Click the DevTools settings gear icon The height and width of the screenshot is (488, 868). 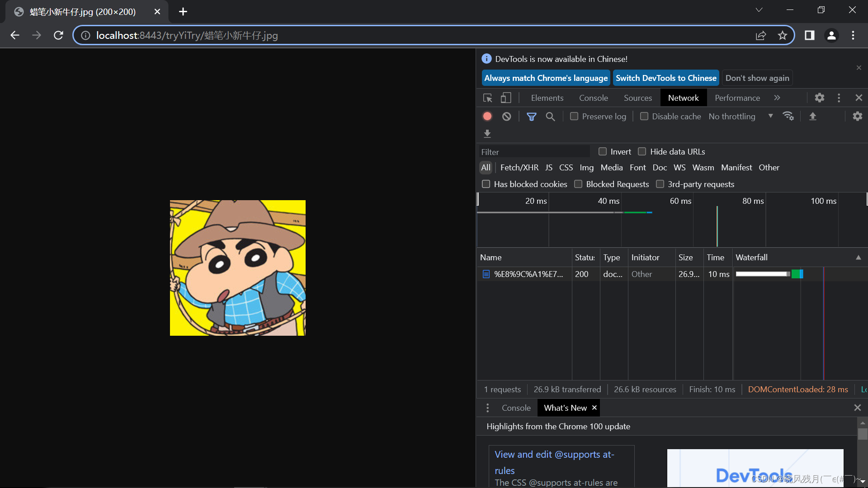pos(820,97)
